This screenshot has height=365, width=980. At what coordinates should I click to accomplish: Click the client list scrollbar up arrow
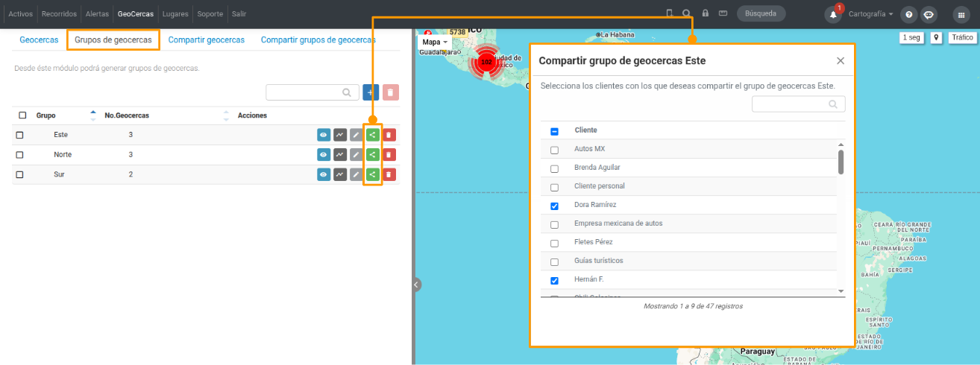click(841, 145)
